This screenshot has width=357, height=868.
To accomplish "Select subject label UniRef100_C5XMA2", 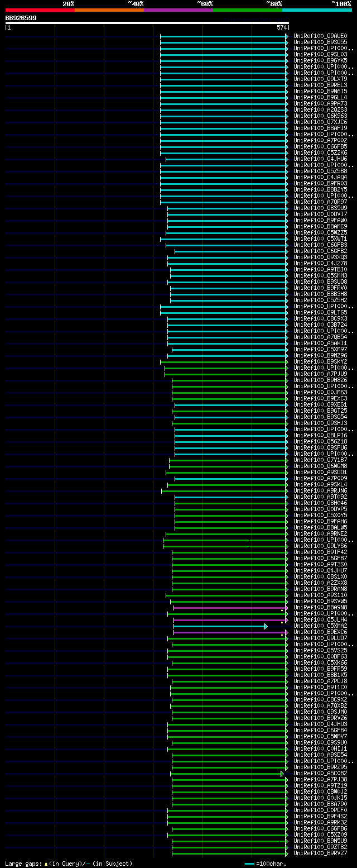I will [320, 626].
